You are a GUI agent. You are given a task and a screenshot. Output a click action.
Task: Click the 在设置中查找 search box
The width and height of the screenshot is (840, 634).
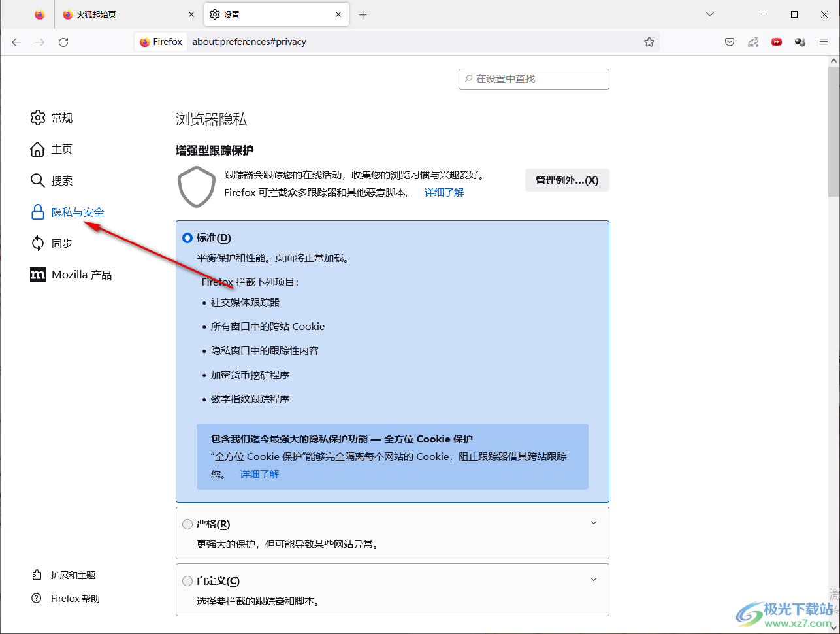click(x=534, y=78)
